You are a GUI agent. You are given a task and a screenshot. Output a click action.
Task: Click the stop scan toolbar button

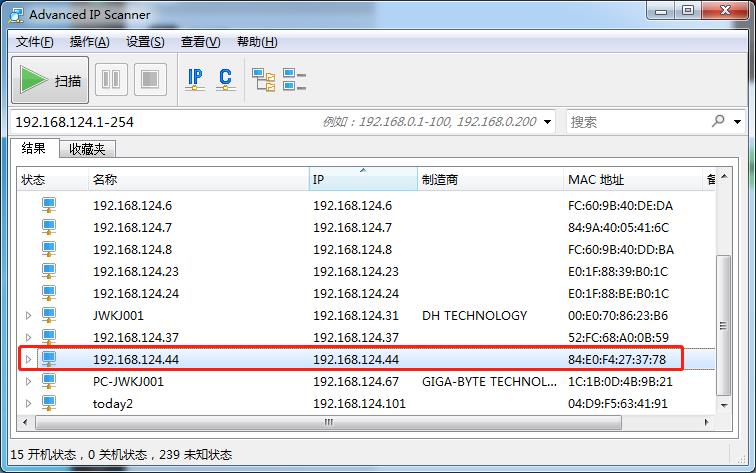click(150, 79)
